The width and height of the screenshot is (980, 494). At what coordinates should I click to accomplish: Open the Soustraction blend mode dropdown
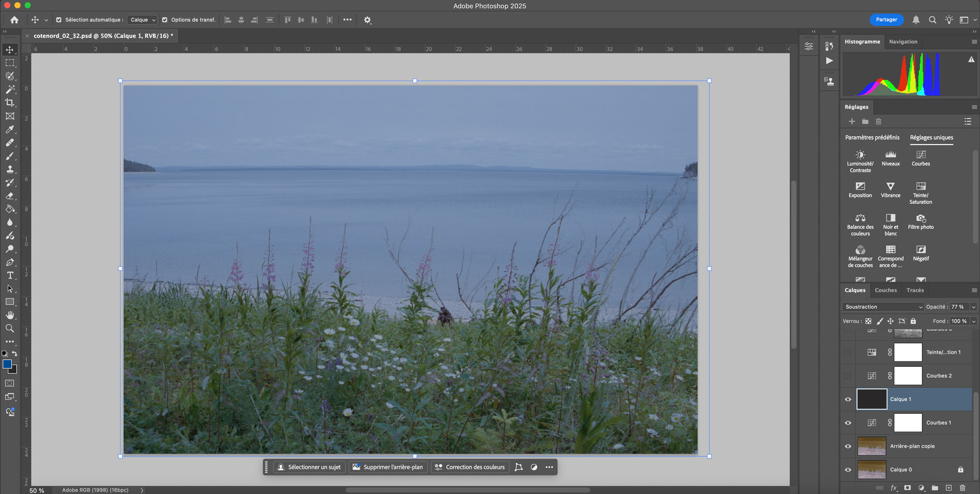883,307
